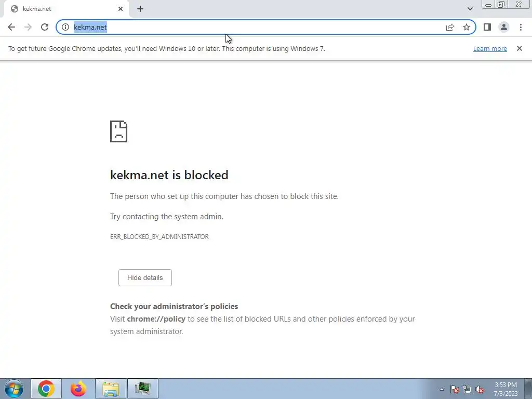Open the clock showing 3:53 PM

506,389
